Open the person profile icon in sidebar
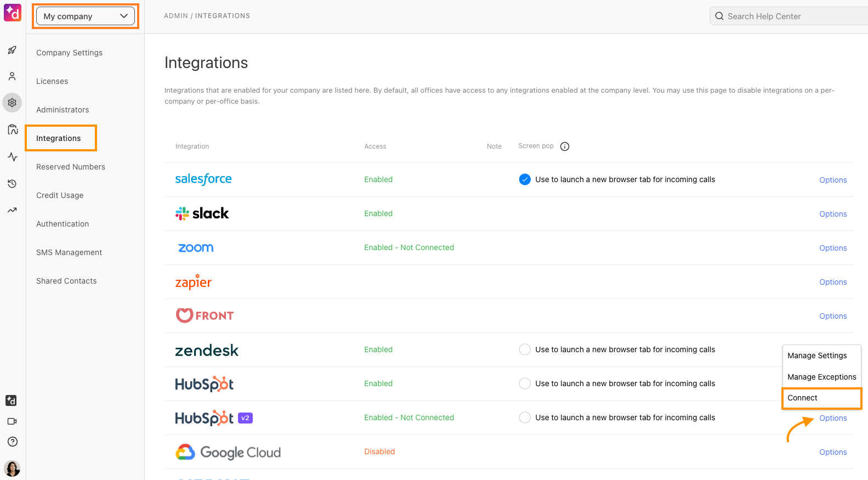 click(x=12, y=76)
